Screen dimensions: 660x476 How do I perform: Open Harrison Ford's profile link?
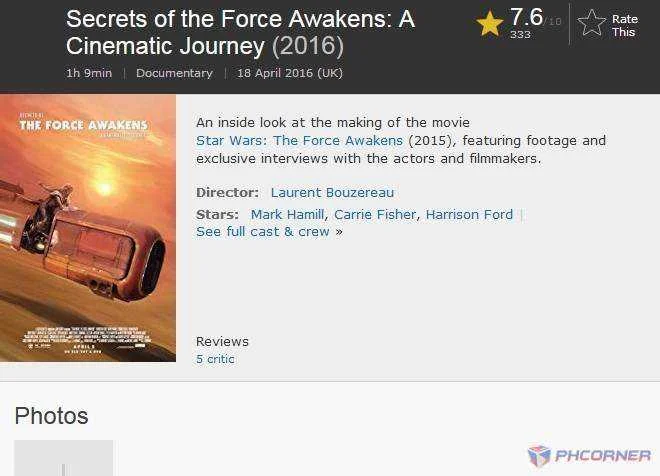[x=469, y=214]
